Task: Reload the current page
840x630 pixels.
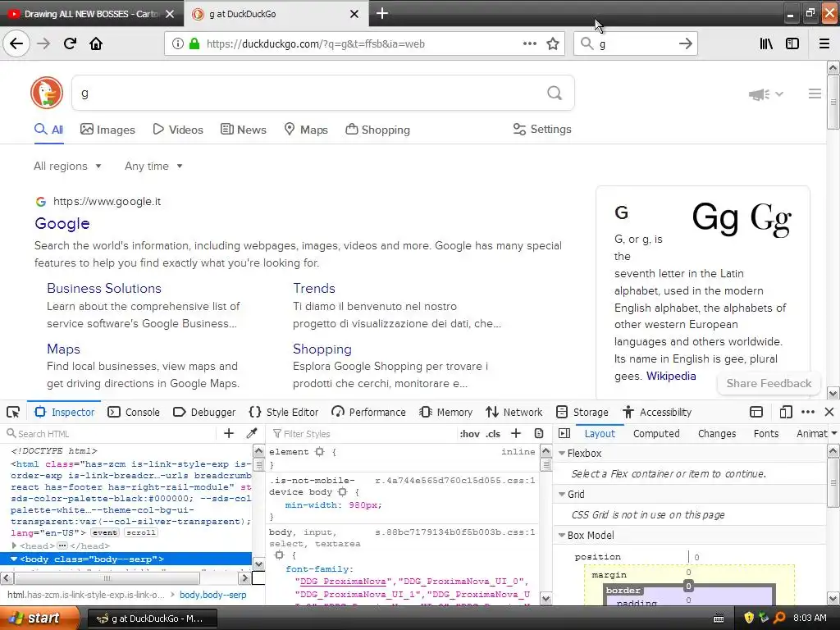Action: 70,43
